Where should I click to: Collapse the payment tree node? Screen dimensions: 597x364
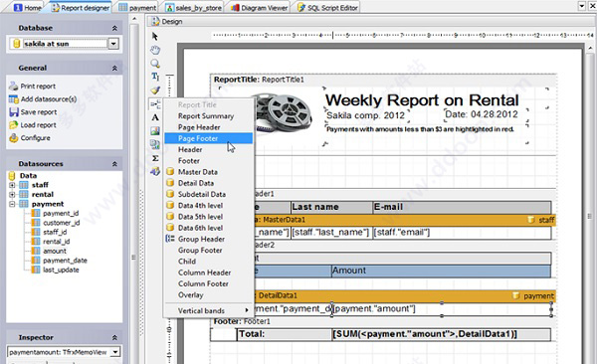12,204
